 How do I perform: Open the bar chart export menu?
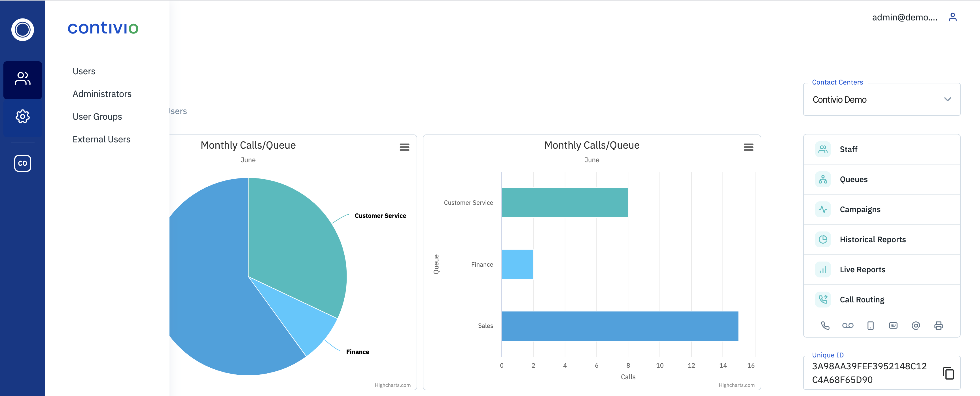point(748,147)
